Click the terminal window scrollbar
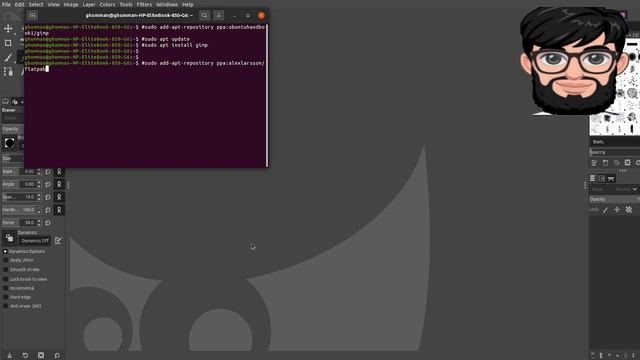The image size is (640, 360). coord(267,95)
